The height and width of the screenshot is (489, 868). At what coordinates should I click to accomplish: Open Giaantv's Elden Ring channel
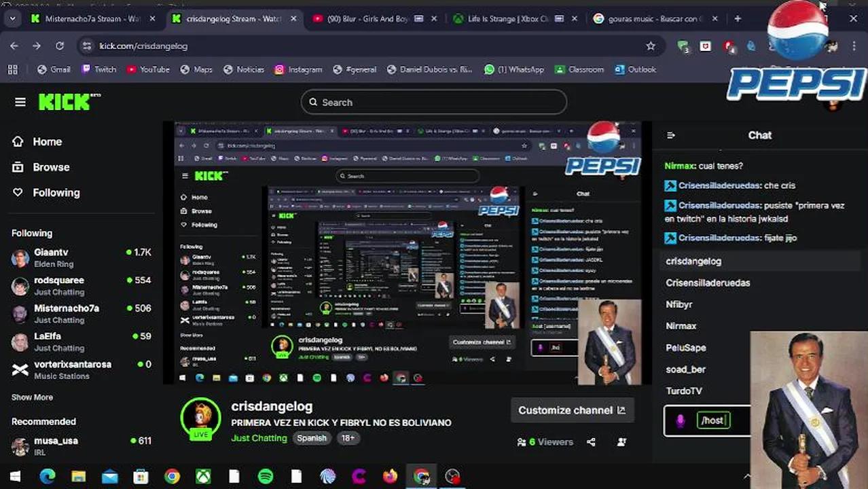pos(82,257)
